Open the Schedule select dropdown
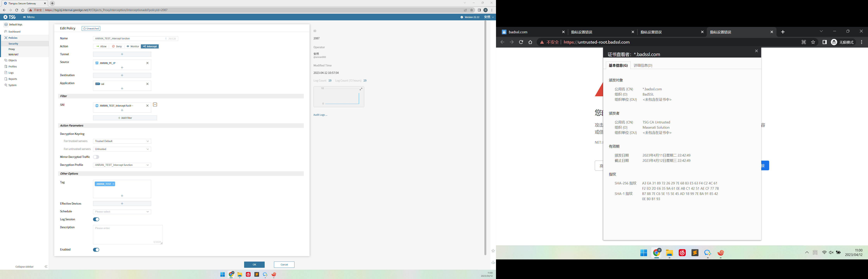Viewport: 868px width, 279px height. coord(122,212)
